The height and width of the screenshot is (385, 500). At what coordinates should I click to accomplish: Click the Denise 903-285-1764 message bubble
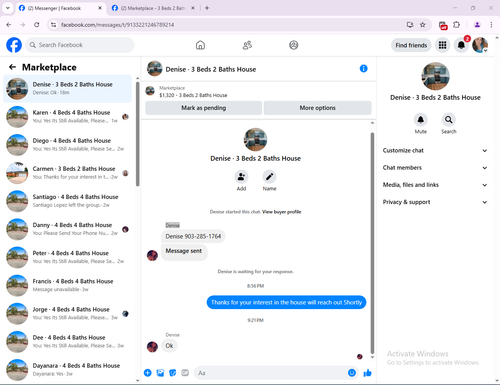click(x=193, y=236)
